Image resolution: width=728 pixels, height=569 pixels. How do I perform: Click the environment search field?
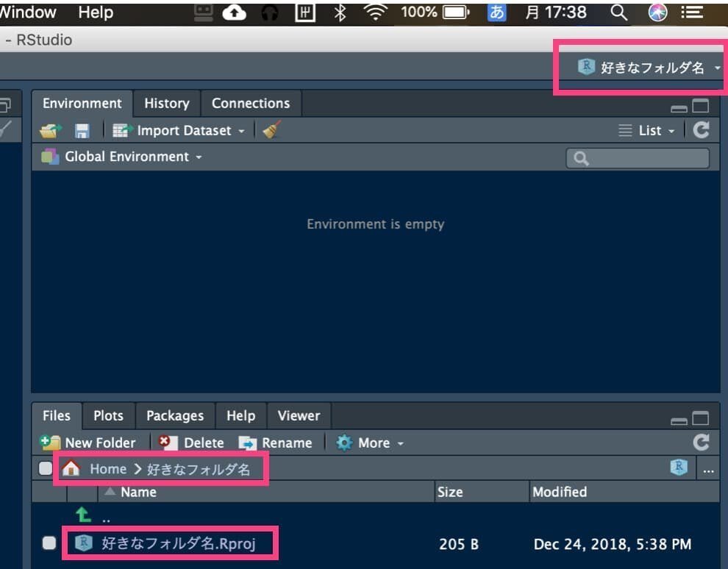pos(638,158)
